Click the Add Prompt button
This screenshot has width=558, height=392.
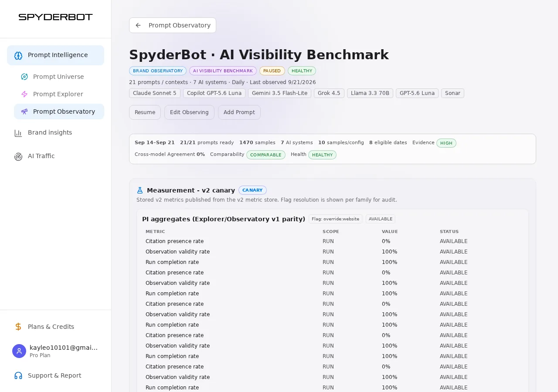coord(239,112)
